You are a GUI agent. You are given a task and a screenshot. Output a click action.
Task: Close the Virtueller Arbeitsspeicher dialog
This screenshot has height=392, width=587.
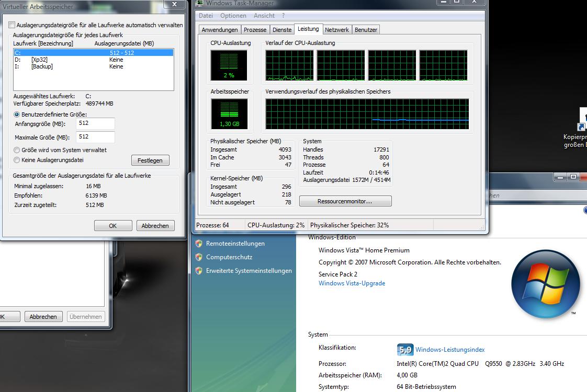pos(174,4)
